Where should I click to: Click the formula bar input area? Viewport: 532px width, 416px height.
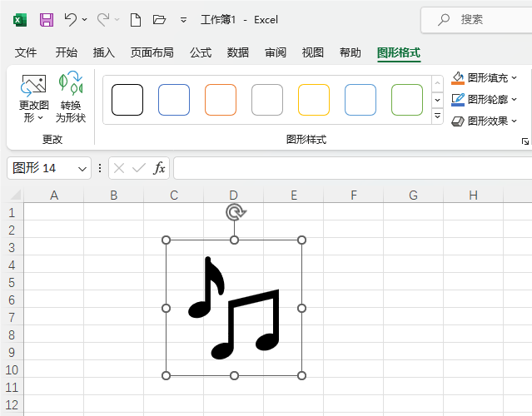click(x=352, y=168)
